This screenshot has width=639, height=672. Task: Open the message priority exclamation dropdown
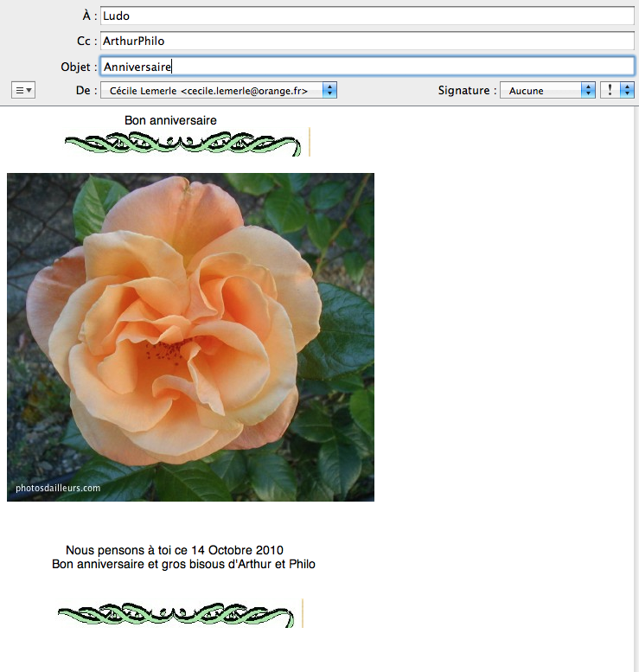(x=617, y=91)
